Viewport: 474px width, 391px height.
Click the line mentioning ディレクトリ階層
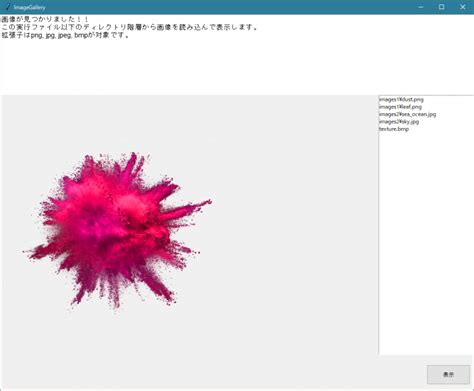(x=129, y=27)
